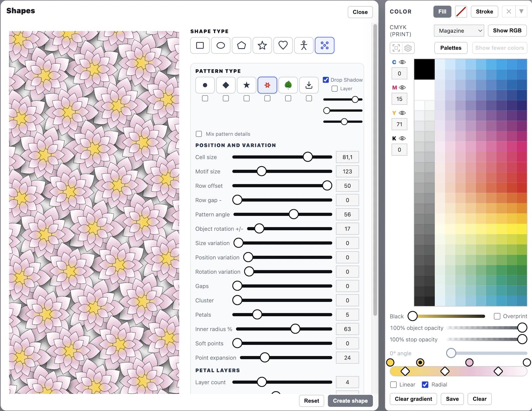Select the heart shape type
Image resolution: width=532 pixels, height=411 pixels.
click(x=283, y=45)
